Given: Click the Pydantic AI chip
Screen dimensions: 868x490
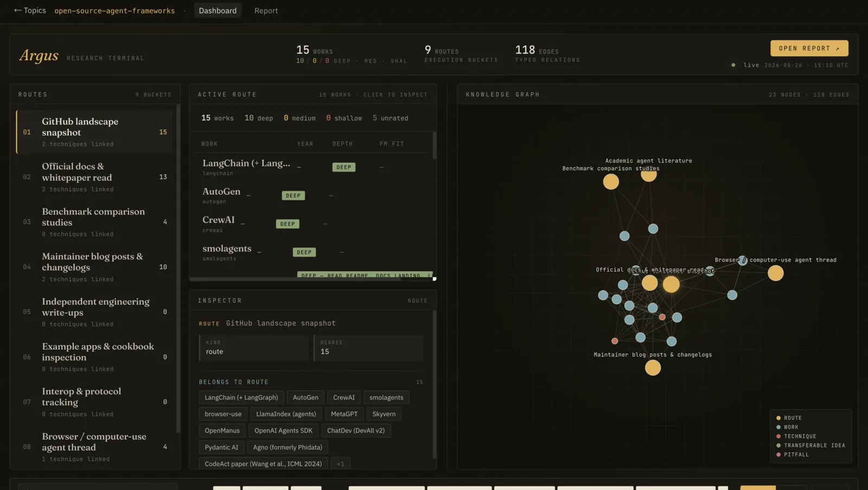Looking at the screenshot, I should [x=221, y=447].
